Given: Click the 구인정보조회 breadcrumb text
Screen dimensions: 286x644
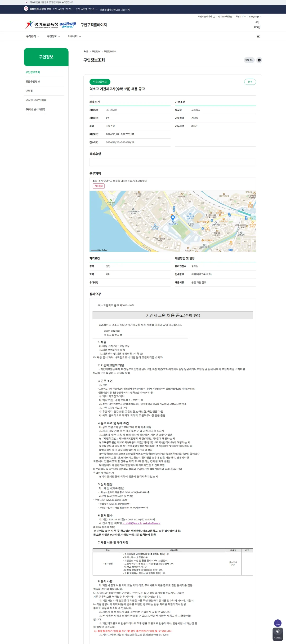Looking at the screenshot, I should [110, 51].
